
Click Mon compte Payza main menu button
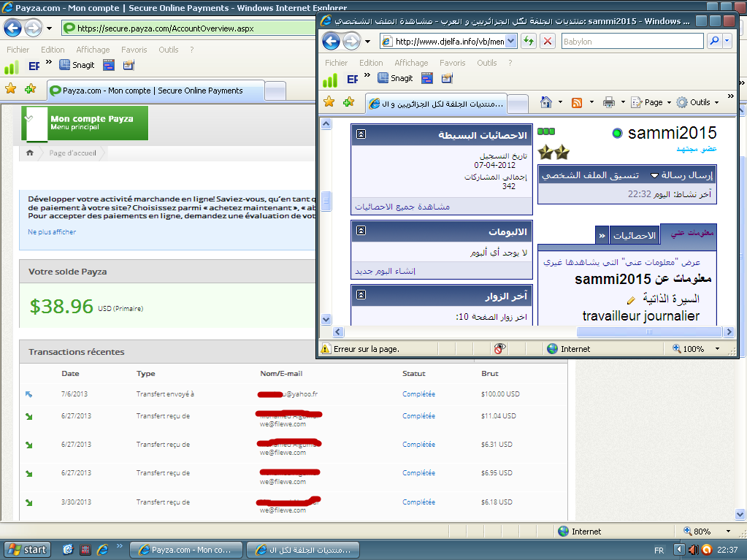[x=85, y=123]
